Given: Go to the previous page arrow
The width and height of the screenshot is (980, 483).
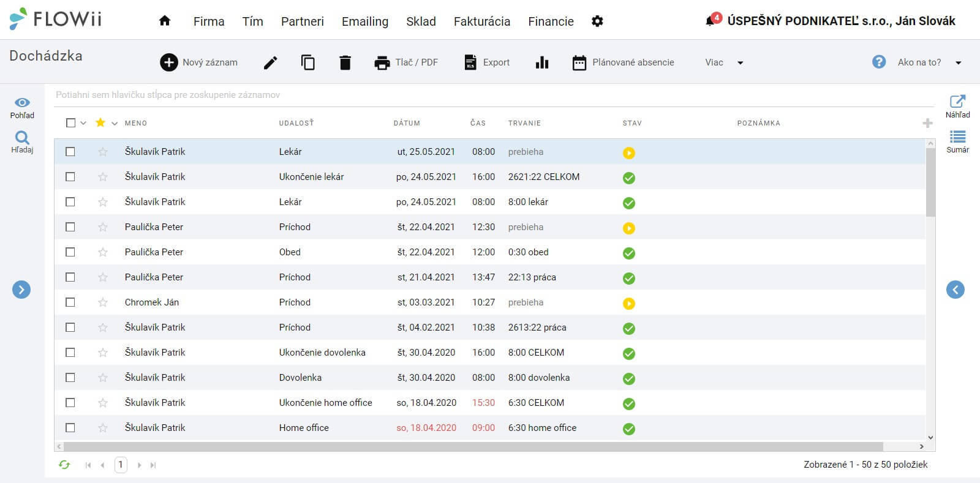Looking at the screenshot, I should click(x=102, y=465).
